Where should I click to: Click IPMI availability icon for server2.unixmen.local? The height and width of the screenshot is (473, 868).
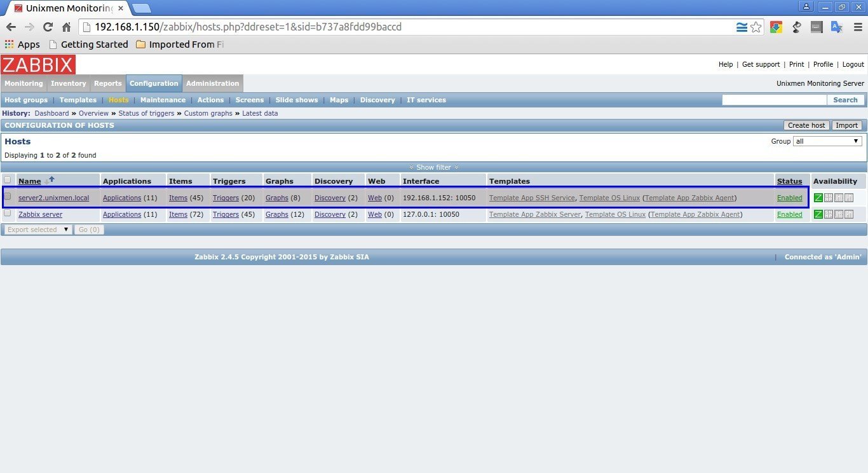tap(849, 198)
